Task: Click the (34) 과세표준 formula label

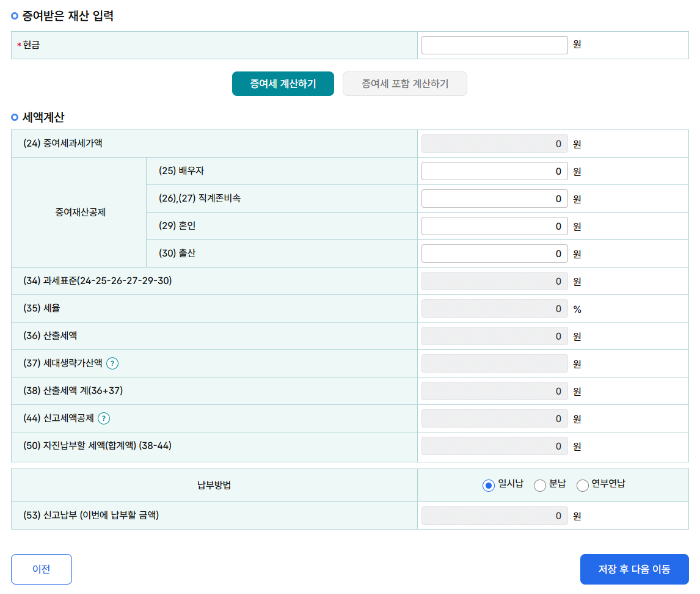Action: [97, 281]
